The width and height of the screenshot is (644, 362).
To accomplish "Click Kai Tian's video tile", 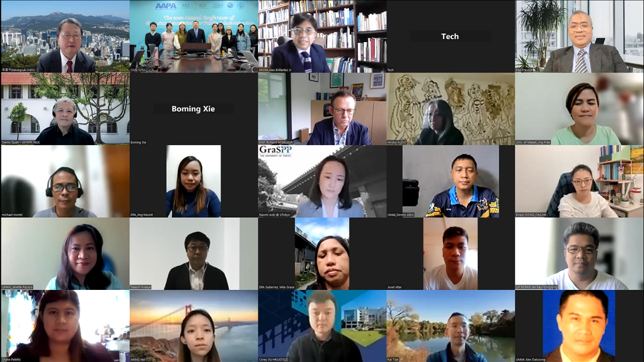I will click(450, 326).
